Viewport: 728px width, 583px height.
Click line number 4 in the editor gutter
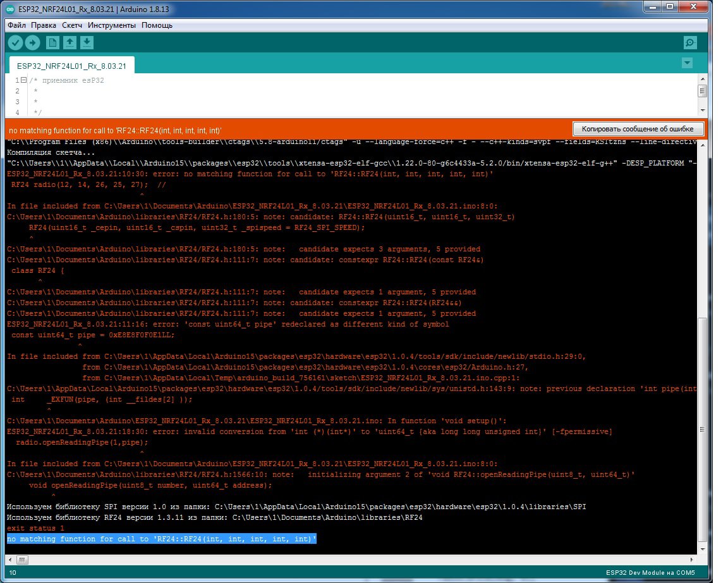pos(17,112)
